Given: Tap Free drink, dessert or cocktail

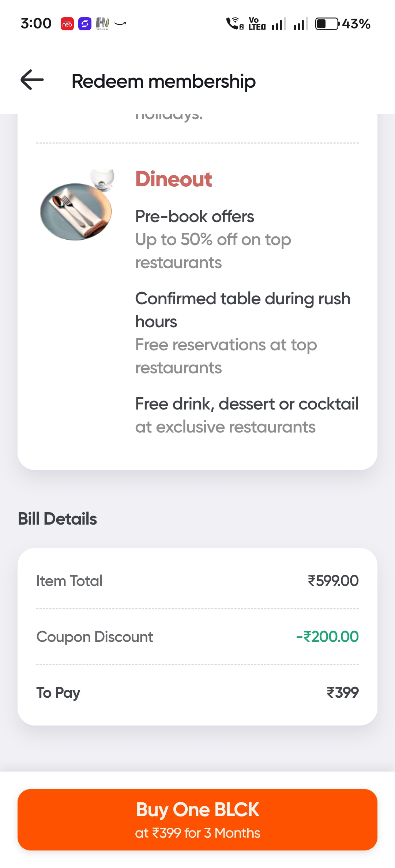Looking at the screenshot, I should click(247, 404).
